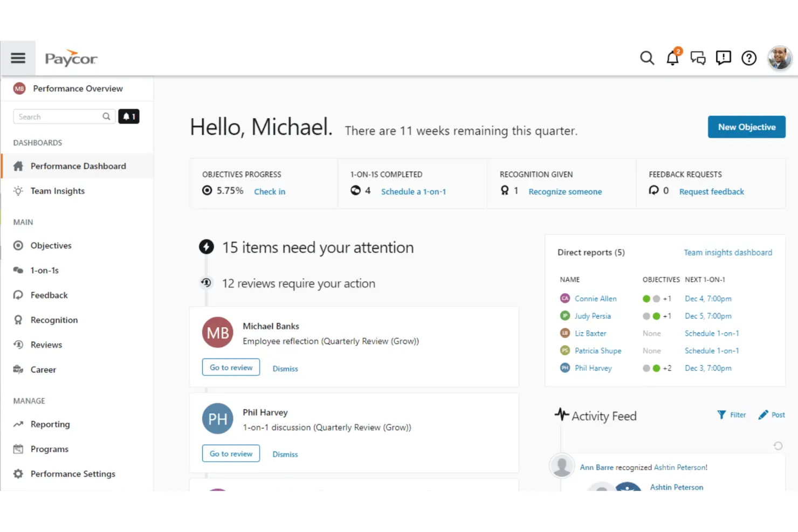Navigate to the Career section

coord(43,369)
